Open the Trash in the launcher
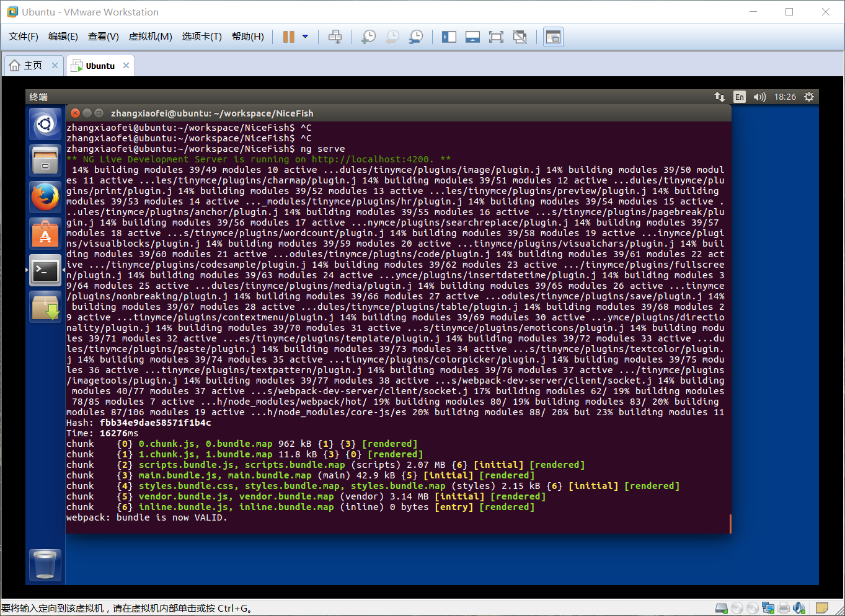The height and width of the screenshot is (616, 845). pos(45,565)
